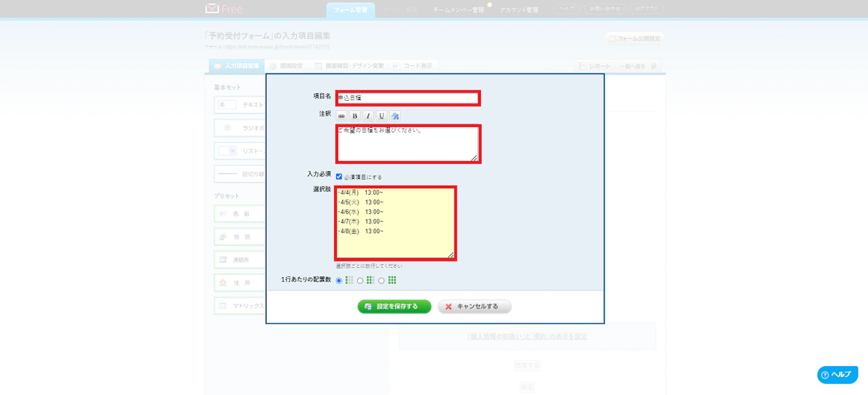
Task: Toggle italic formatting for the annotation
Action: [x=368, y=116]
